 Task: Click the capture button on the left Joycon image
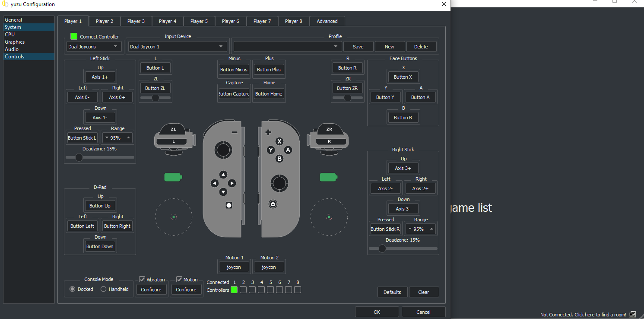coord(229,205)
